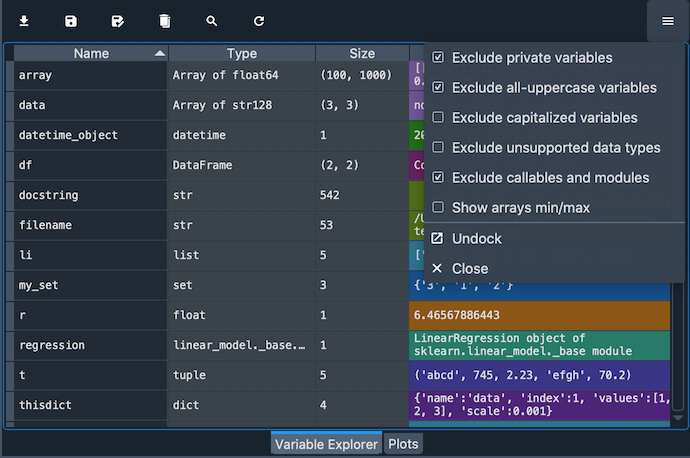
Task: Switch to the Plots tab
Action: pos(403,444)
